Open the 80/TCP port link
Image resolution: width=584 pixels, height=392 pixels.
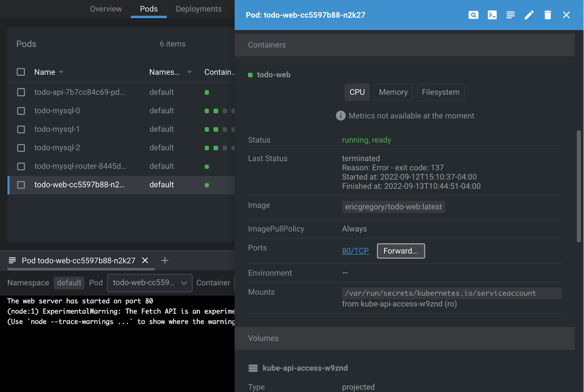pyautogui.click(x=355, y=251)
